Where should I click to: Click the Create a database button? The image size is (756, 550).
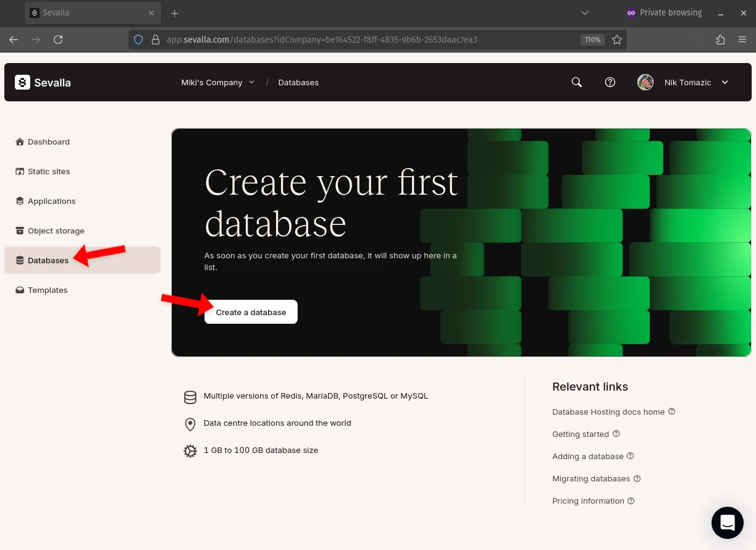250,312
